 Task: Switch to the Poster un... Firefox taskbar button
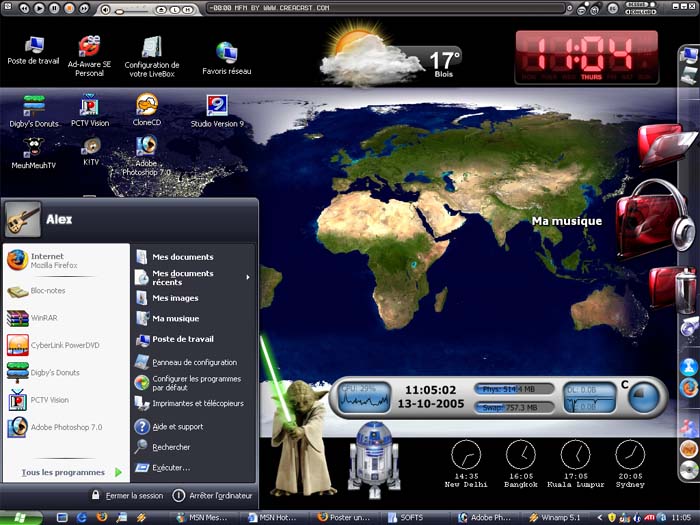344,518
